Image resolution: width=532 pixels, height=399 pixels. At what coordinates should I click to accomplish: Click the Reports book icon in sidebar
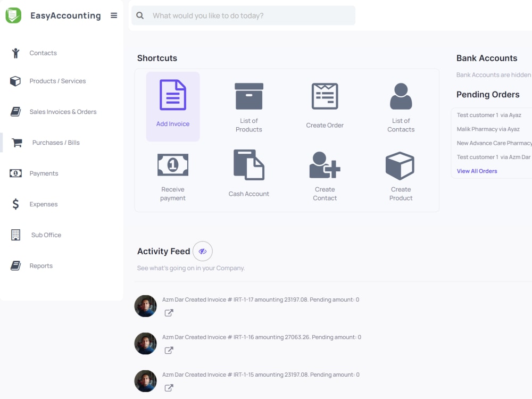tap(15, 265)
